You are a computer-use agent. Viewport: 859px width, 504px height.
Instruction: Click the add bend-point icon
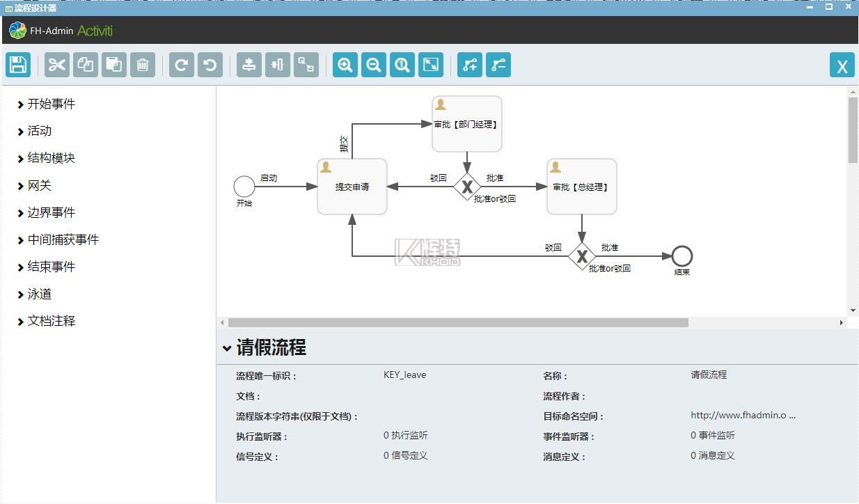(470, 65)
